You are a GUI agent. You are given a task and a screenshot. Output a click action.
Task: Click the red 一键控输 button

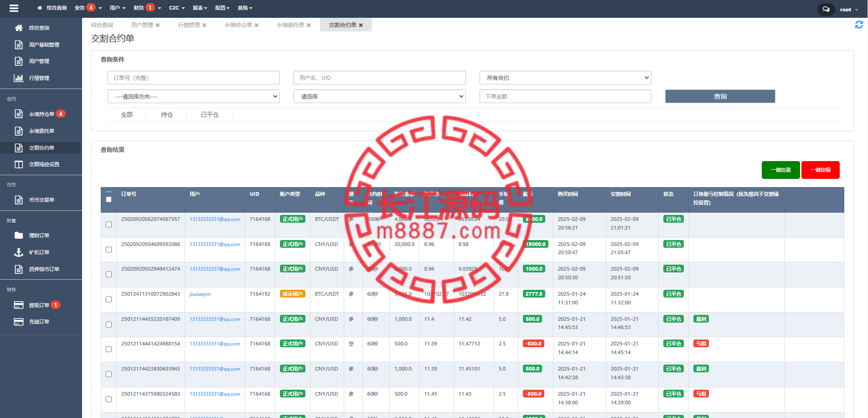821,170
